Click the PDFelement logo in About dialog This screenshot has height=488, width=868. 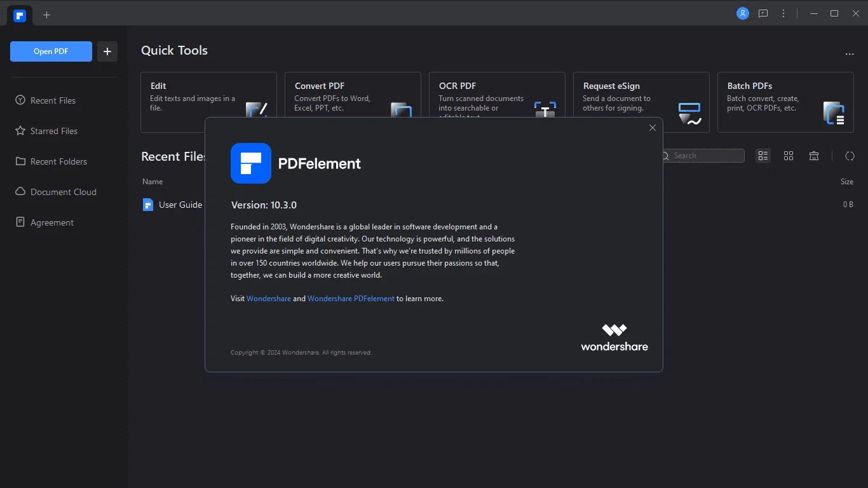251,163
